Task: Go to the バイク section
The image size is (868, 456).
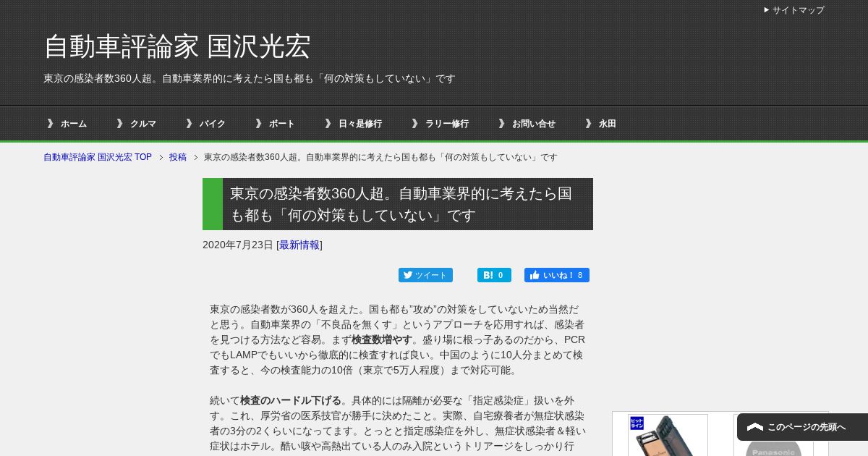Action: [213, 124]
